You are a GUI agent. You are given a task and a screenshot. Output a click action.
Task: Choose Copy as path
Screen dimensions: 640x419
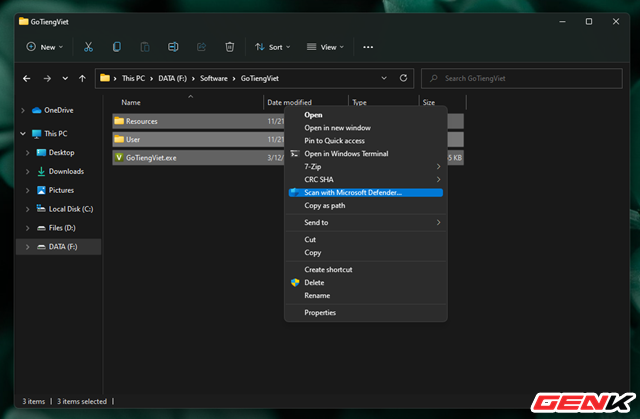point(365,205)
